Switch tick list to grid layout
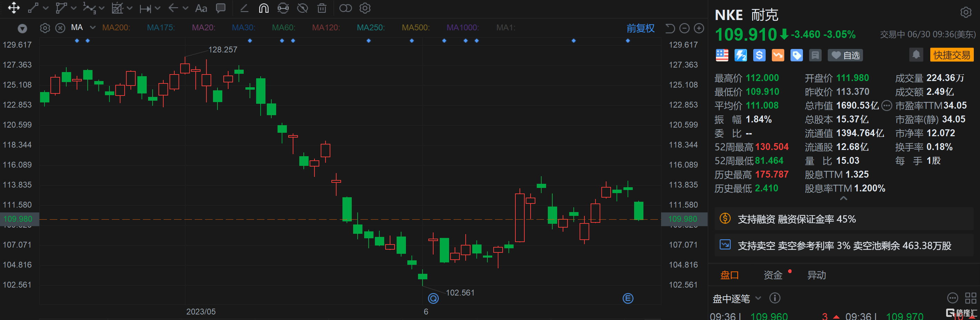 point(970,298)
